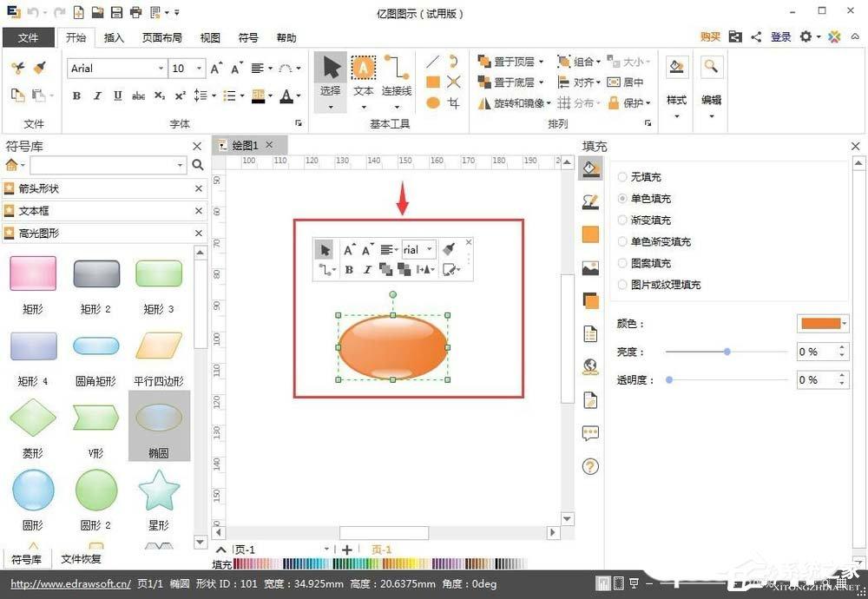
Task: Click the 样式 style button
Action: click(x=676, y=88)
